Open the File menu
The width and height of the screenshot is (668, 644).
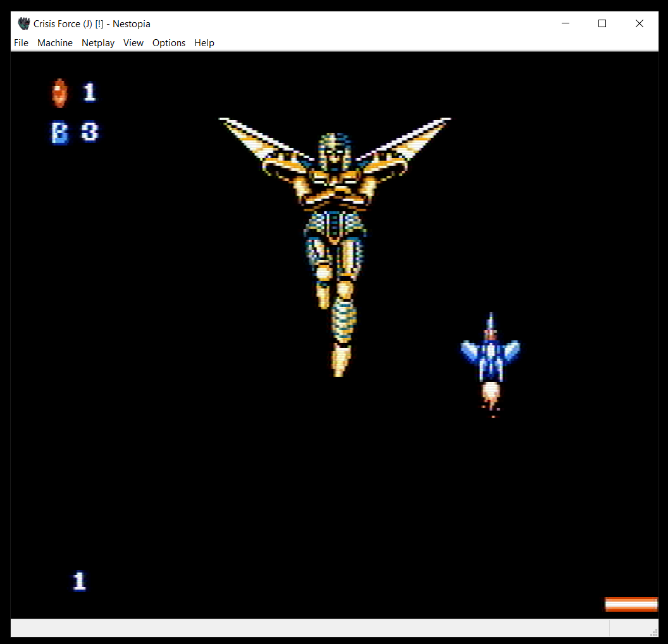click(x=21, y=43)
